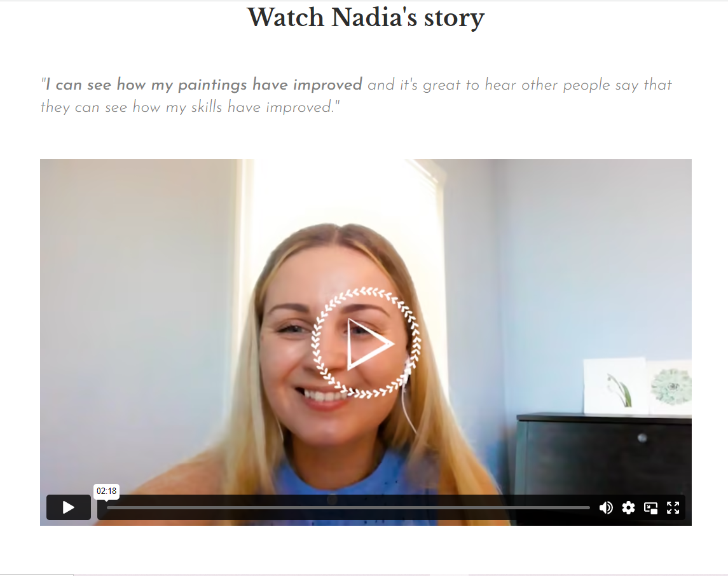Enter fullscreen using the expand arrows icon
Image resolution: width=728 pixels, height=576 pixels.
click(x=673, y=508)
